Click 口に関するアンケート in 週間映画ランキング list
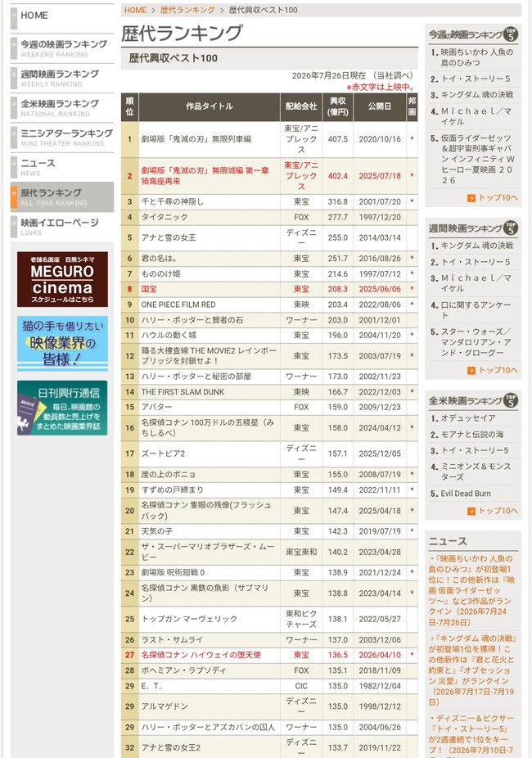 [476, 310]
